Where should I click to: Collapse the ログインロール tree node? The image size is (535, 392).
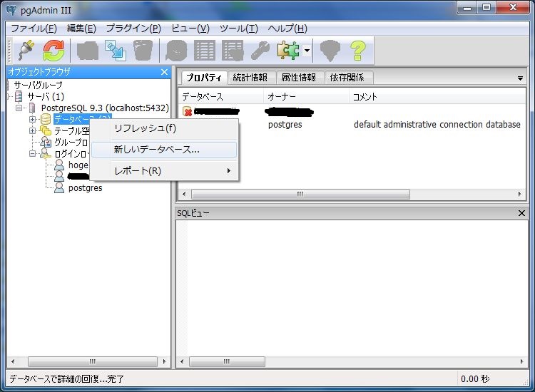coord(32,154)
